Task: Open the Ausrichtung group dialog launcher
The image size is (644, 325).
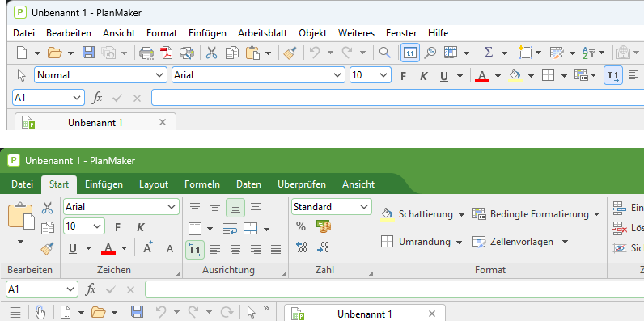Action: (284, 274)
